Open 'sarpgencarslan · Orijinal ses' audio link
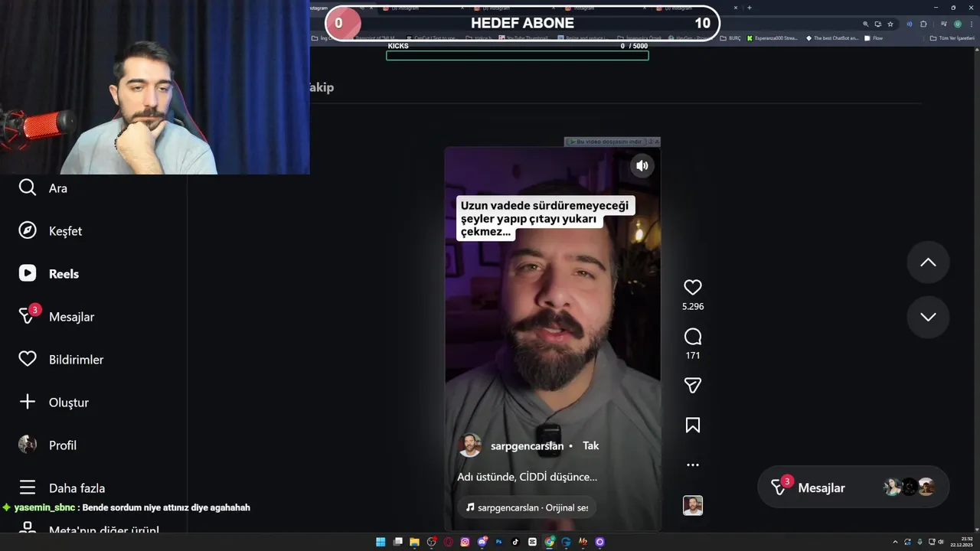980x551 pixels. point(527,507)
